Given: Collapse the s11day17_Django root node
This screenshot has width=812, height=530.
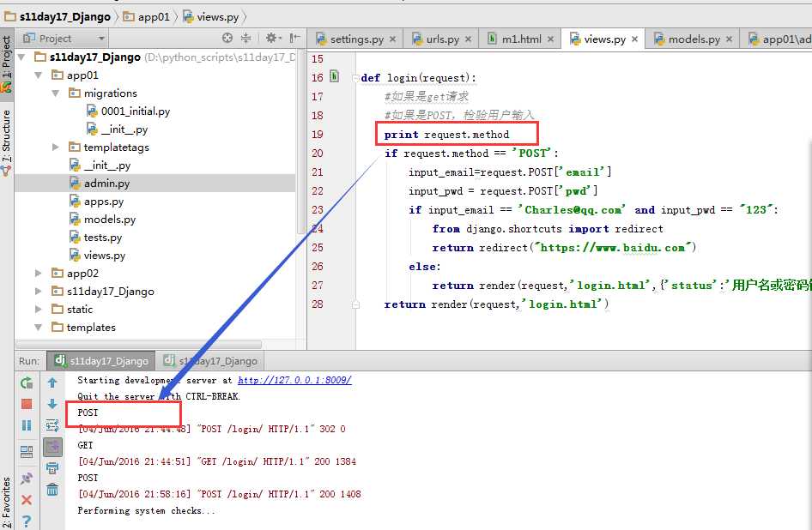Looking at the screenshot, I should (x=21, y=57).
